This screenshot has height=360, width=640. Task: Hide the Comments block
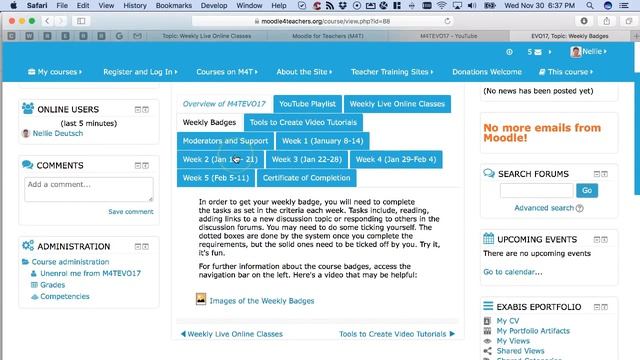coord(138,165)
